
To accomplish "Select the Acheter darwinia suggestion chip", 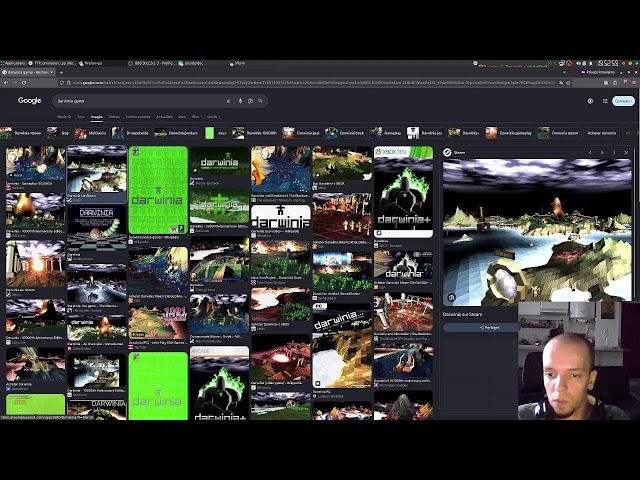I will (602, 133).
